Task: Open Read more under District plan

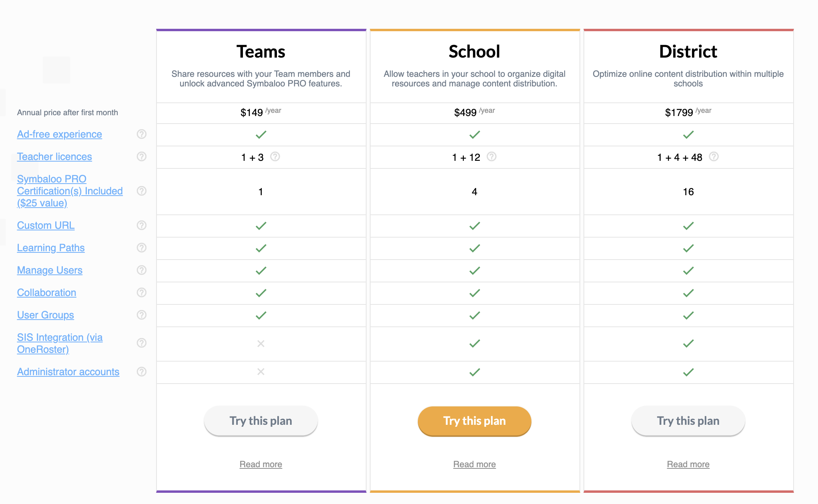Action: click(688, 464)
